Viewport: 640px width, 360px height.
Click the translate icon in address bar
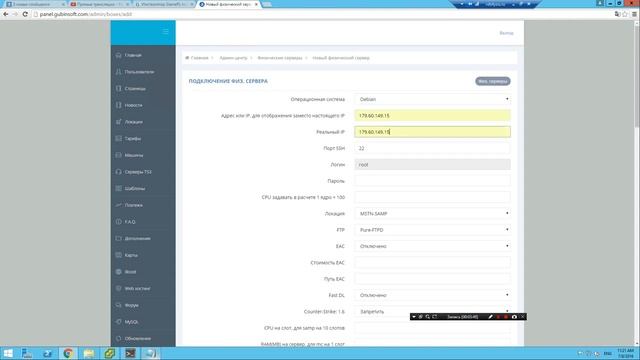617,14
